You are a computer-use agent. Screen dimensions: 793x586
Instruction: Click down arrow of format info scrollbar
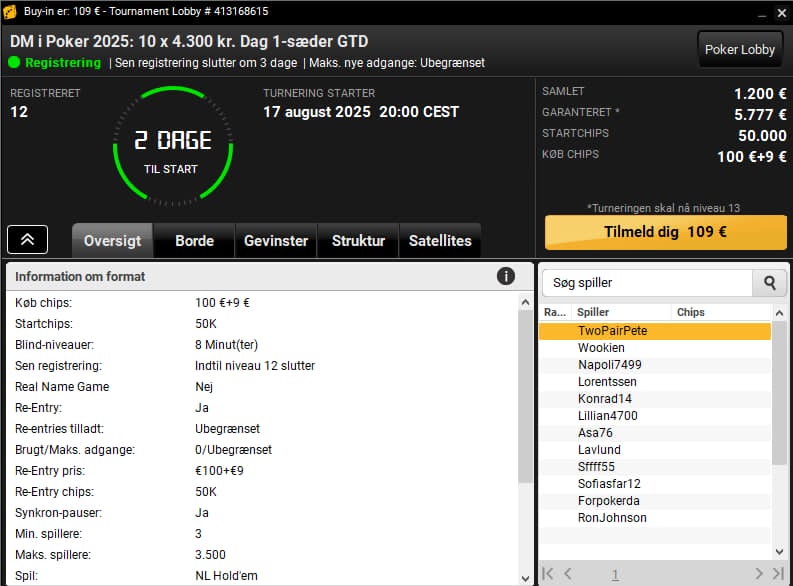coord(525,578)
